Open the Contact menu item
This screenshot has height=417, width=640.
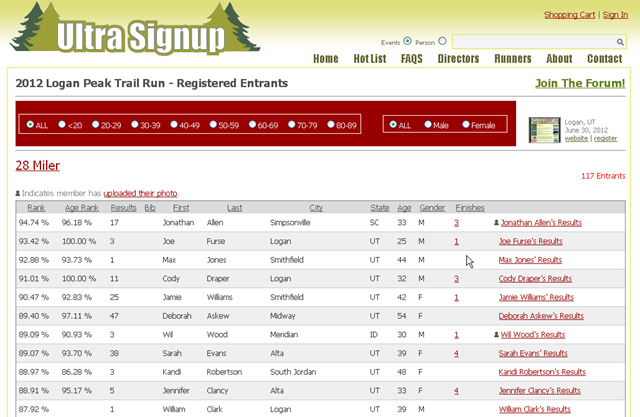[x=604, y=59]
